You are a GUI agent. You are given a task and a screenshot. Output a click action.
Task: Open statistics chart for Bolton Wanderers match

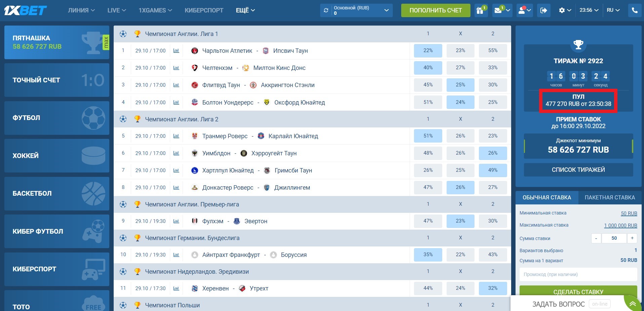[176, 103]
